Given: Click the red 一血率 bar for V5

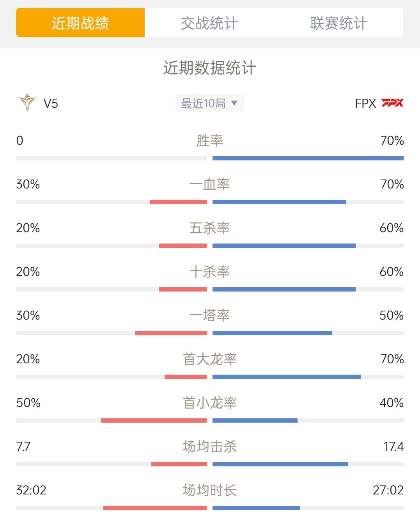Looking at the screenshot, I should pos(178,202).
